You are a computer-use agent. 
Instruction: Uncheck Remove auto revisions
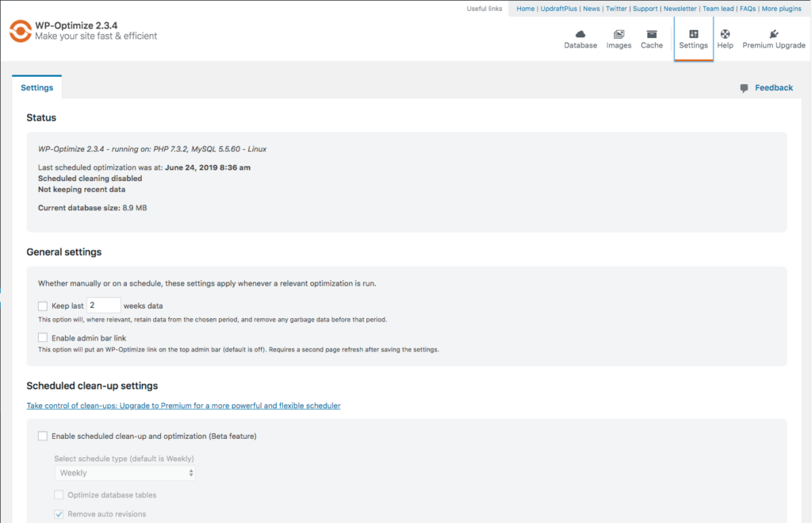59,513
